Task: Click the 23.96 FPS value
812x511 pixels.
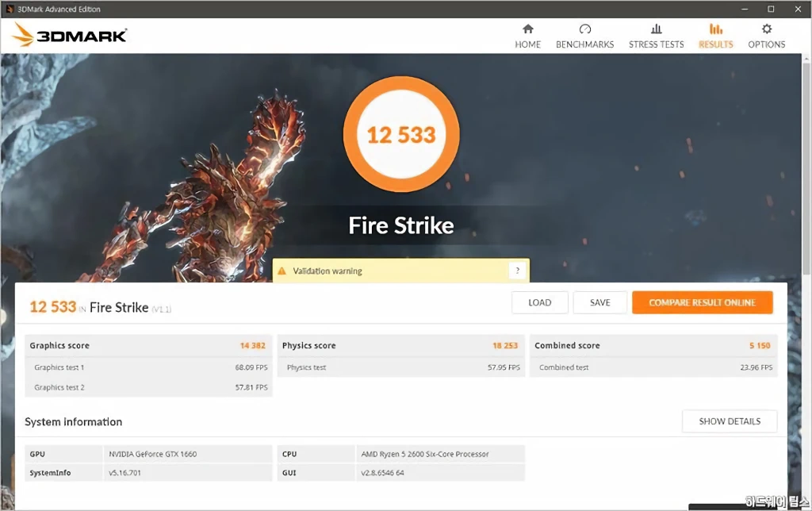Action: (756, 367)
